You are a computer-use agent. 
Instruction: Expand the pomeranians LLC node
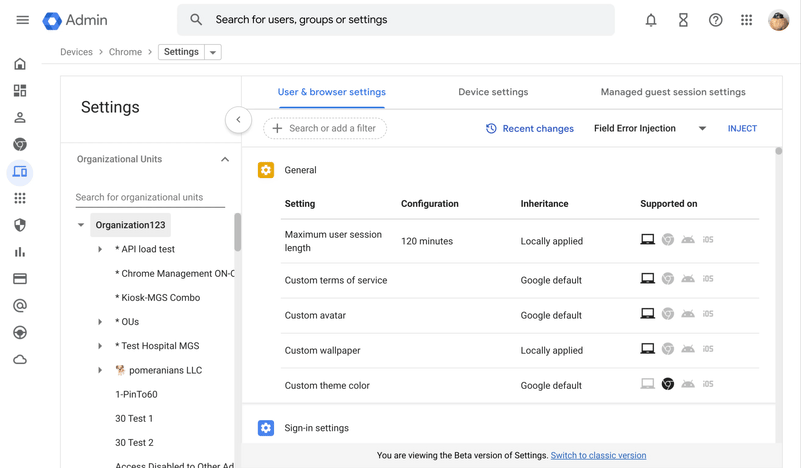click(100, 370)
